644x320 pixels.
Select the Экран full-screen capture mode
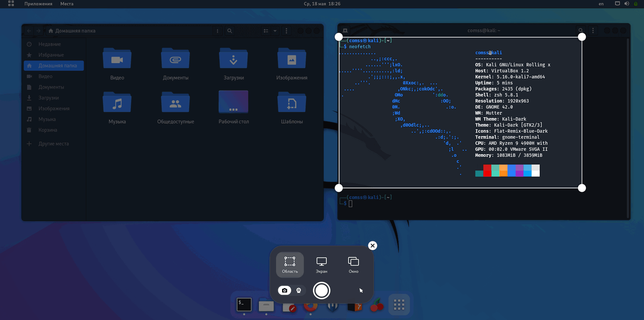click(x=322, y=265)
